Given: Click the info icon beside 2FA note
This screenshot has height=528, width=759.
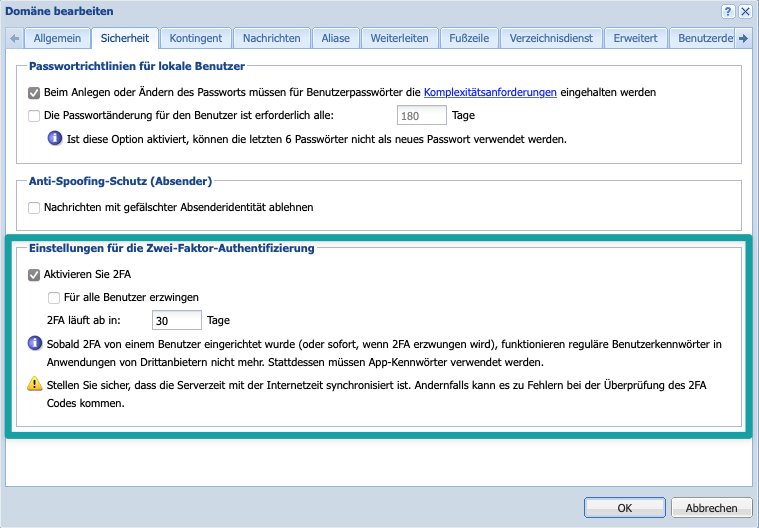Looking at the screenshot, I should (35, 344).
